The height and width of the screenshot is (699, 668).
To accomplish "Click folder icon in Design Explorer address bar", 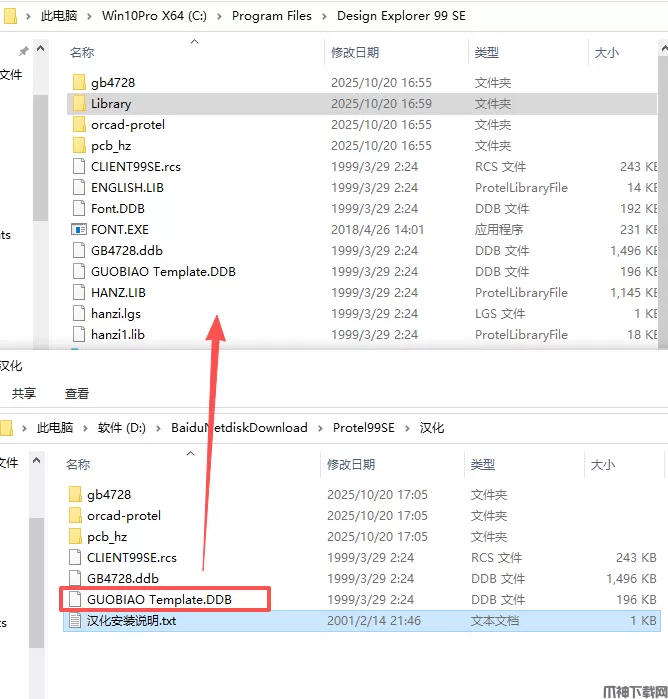I will [x=10, y=16].
